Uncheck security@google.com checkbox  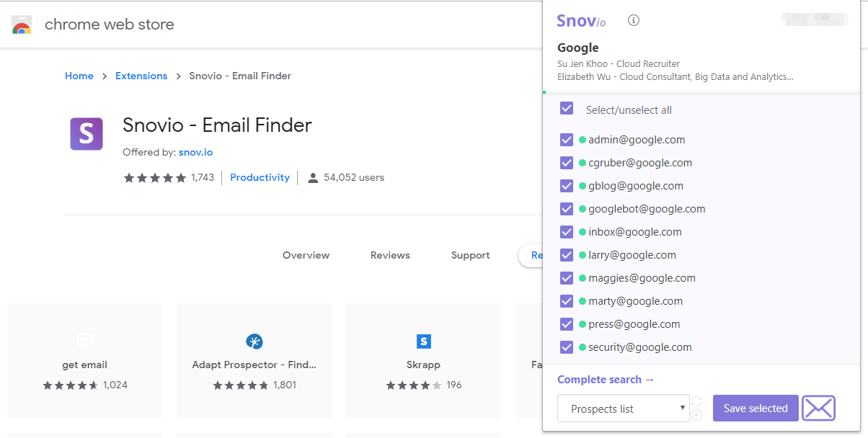tap(567, 347)
